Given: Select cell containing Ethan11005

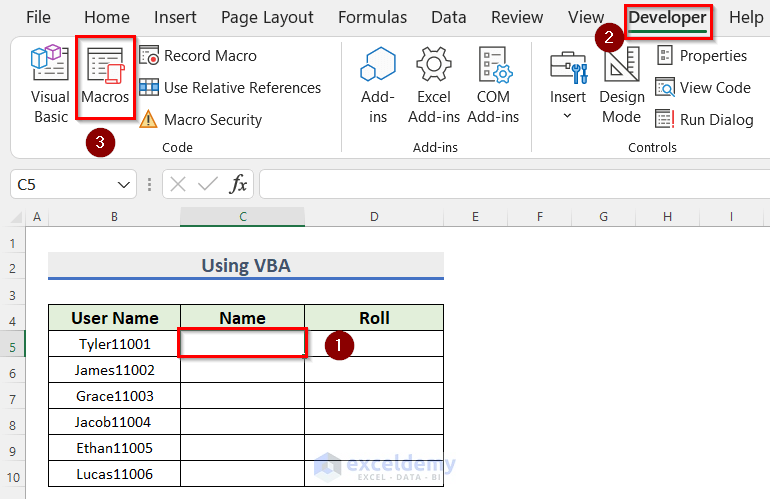Looking at the screenshot, I should click(x=114, y=448).
